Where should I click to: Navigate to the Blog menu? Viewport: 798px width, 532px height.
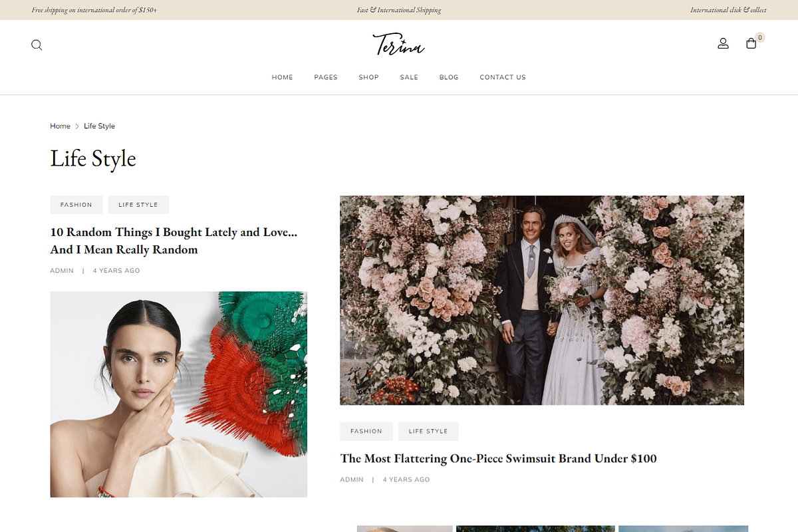point(449,77)
